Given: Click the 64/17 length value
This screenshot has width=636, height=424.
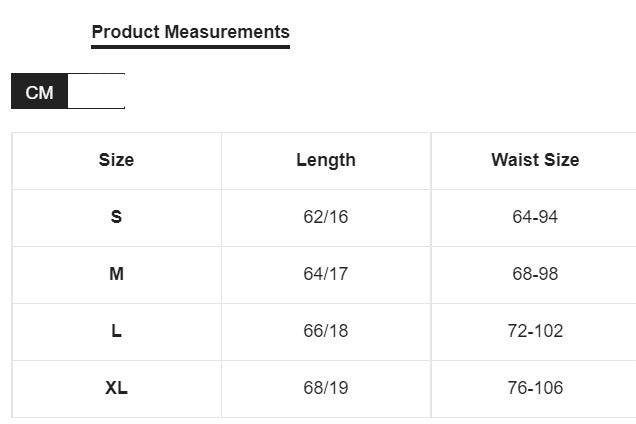Looking at the screenshot, I should [x=325, y=274].
